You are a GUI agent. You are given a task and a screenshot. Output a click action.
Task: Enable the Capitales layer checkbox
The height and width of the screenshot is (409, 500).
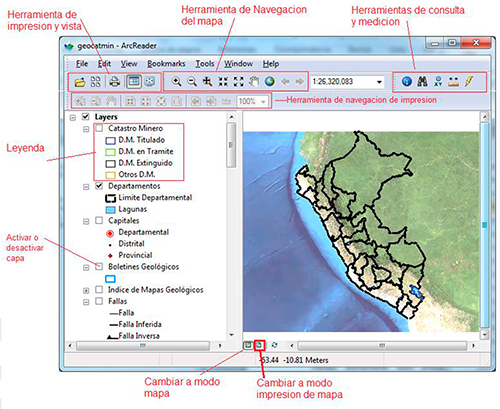(99, 220)
